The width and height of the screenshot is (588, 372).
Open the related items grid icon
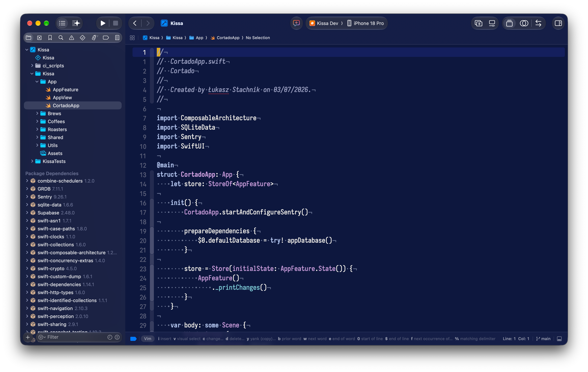132,38
